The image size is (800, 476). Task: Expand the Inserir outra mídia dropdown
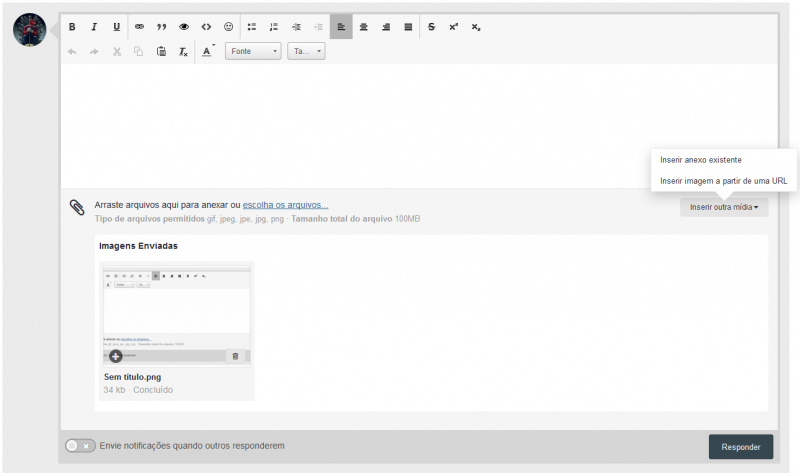724,207
